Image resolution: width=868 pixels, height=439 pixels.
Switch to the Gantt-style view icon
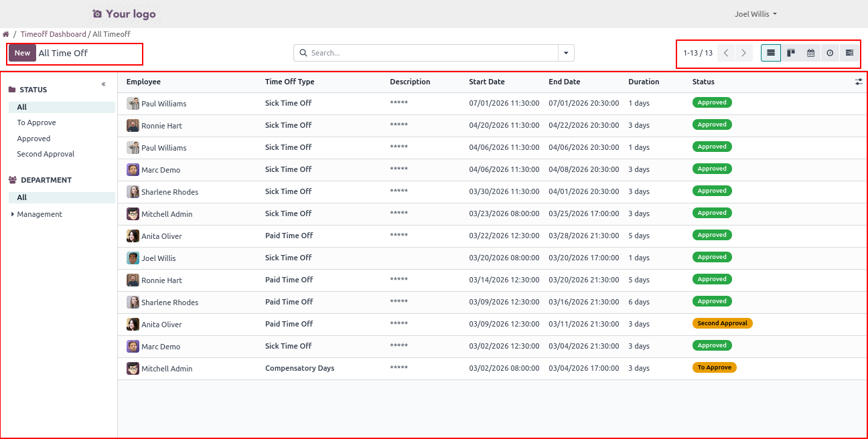[x=849, y=53]
